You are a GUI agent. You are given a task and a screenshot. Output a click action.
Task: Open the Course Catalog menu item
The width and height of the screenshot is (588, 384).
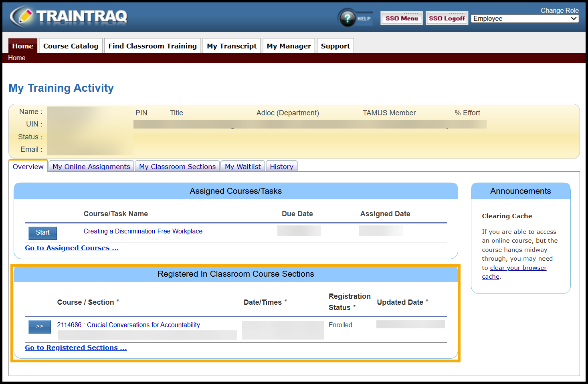coord(70,46)
